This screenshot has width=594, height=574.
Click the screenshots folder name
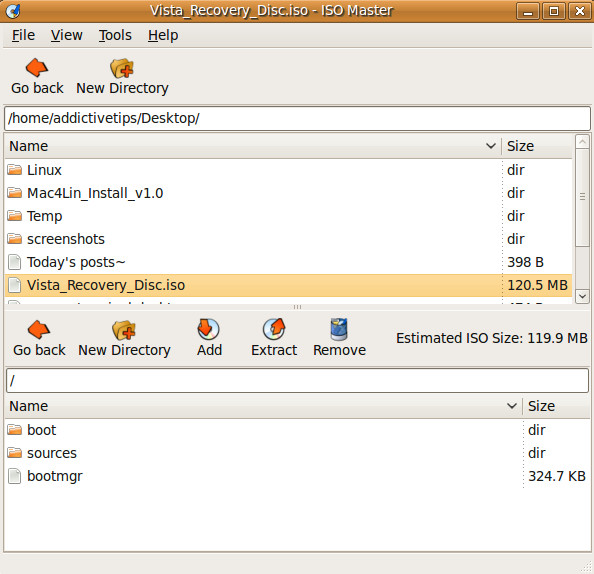coord(66,239)
